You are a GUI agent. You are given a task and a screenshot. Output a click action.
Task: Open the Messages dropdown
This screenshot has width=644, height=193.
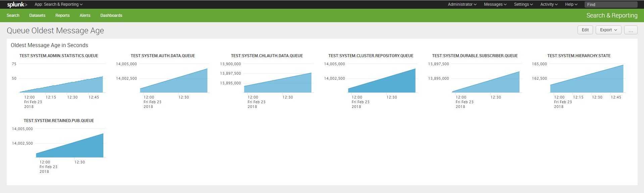495,4
